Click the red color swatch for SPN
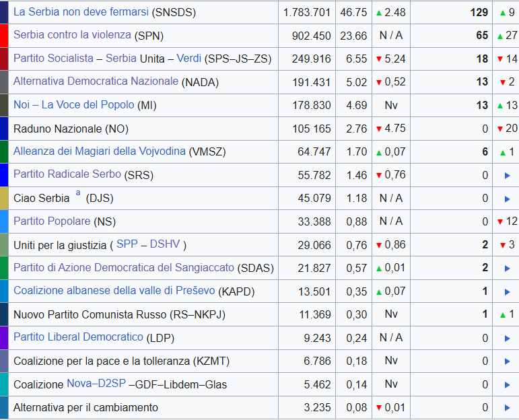 point(4,36)
